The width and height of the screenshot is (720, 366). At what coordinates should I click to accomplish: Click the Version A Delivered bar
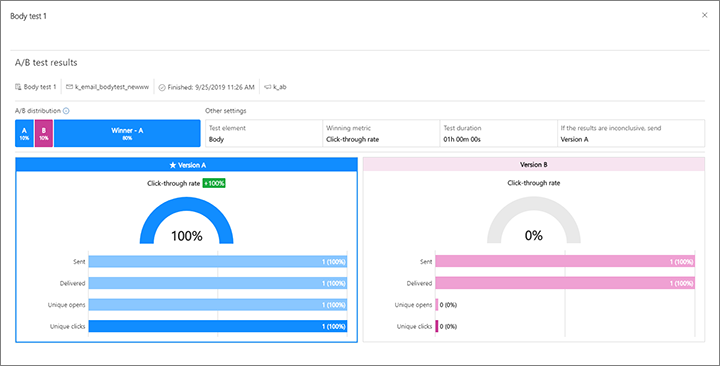(218, 283)
